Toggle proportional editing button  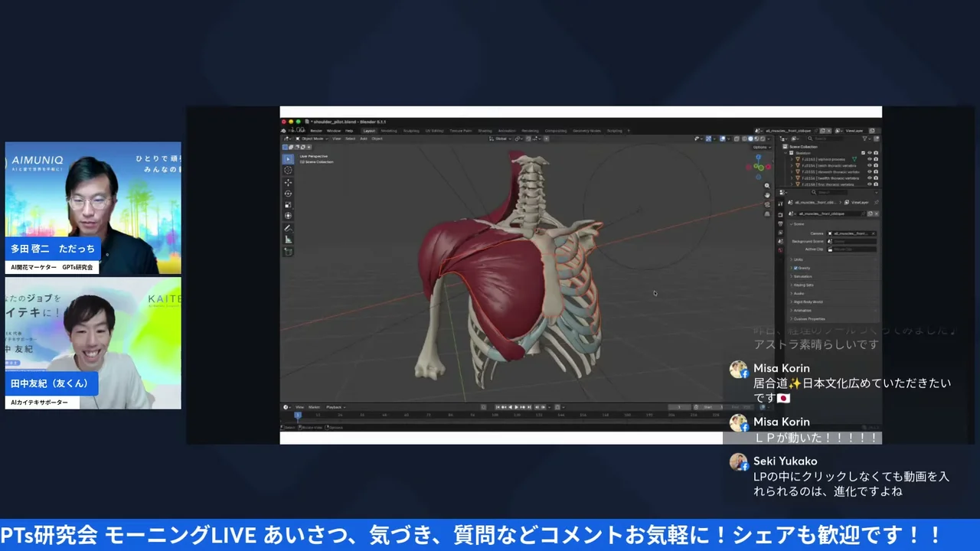[546, 139]
